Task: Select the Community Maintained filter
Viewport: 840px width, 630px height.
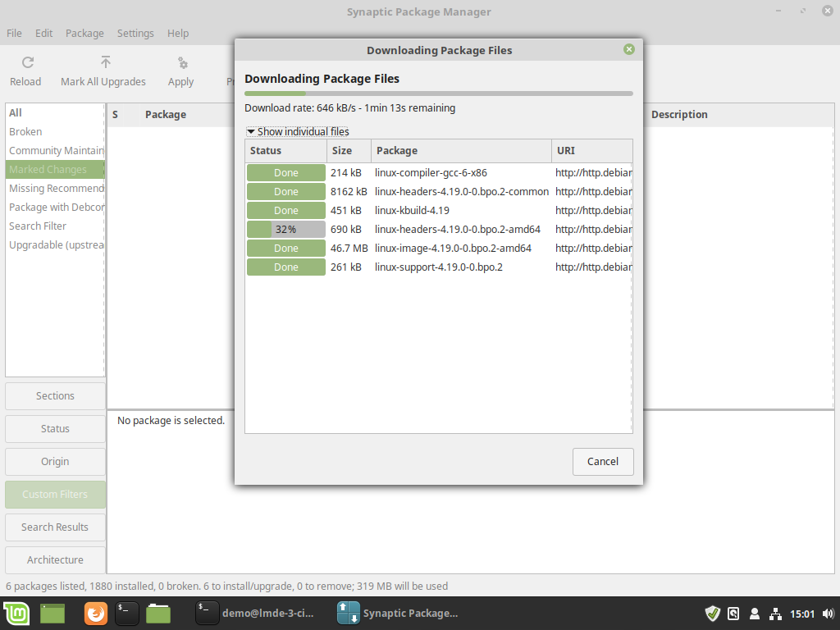Action: (55, 151)
